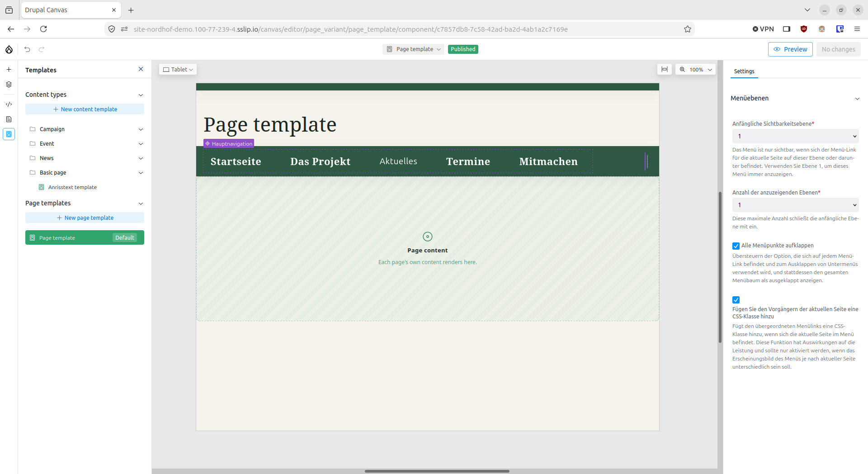868x474 pixels.
Task: Open the Code components sidebar icon
Action: [9, 104]
